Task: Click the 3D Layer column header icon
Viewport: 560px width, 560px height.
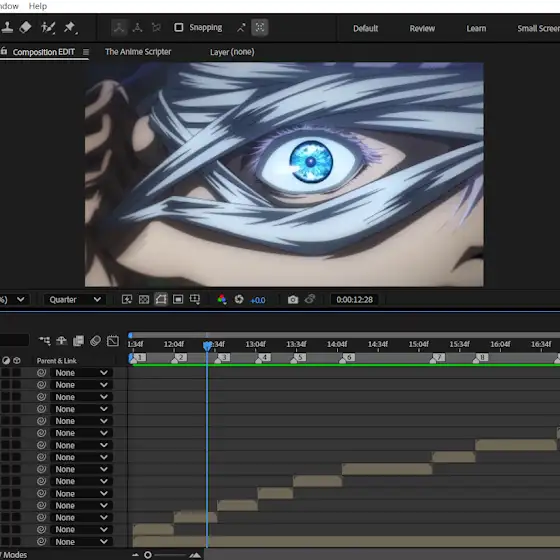Action: (x=17, y=360)
